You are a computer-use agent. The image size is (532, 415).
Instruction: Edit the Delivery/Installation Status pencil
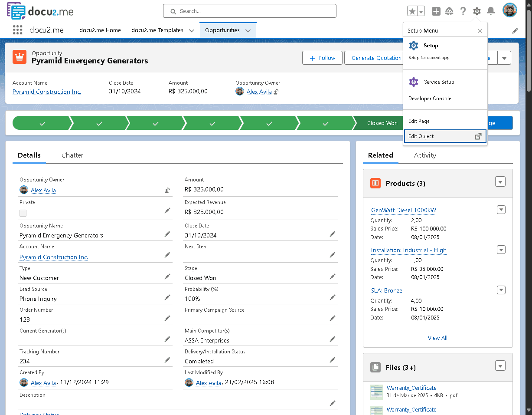333,360
